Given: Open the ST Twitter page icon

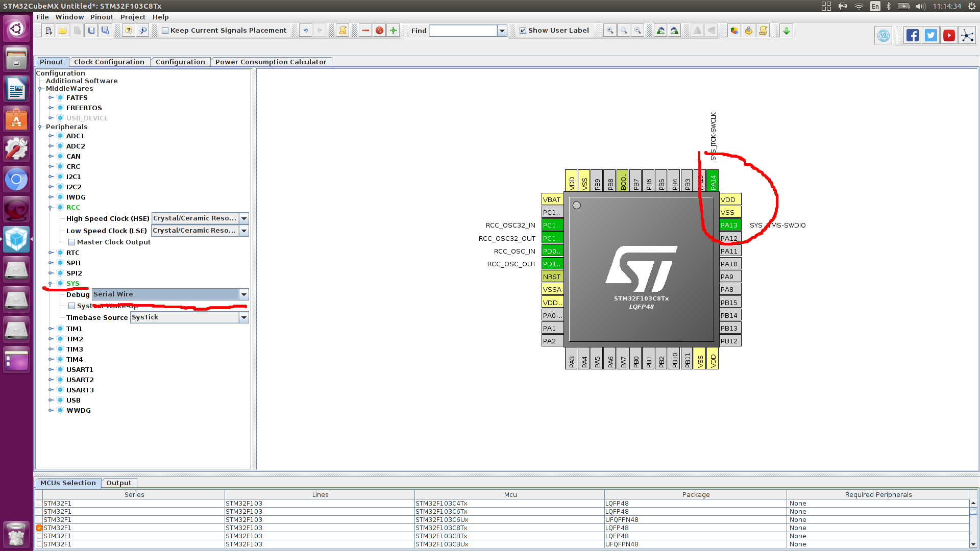Looking at the screenshot, I should tap(931, 35).
